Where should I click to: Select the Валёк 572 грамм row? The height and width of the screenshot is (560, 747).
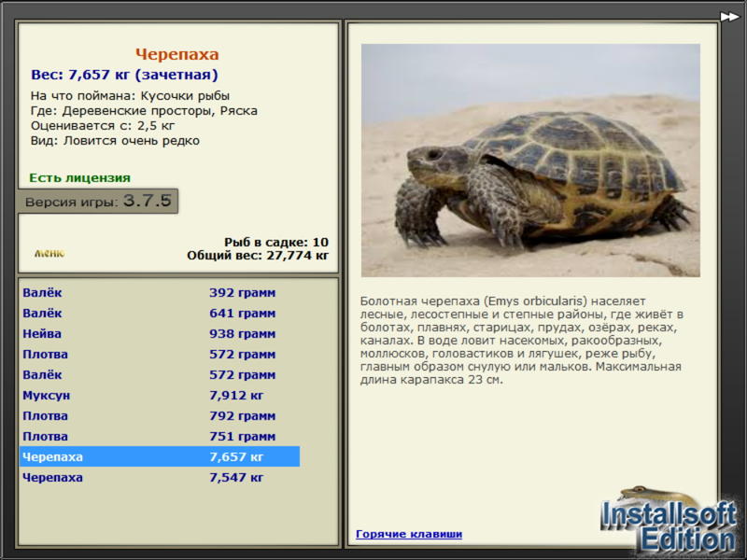coord(160,374)
